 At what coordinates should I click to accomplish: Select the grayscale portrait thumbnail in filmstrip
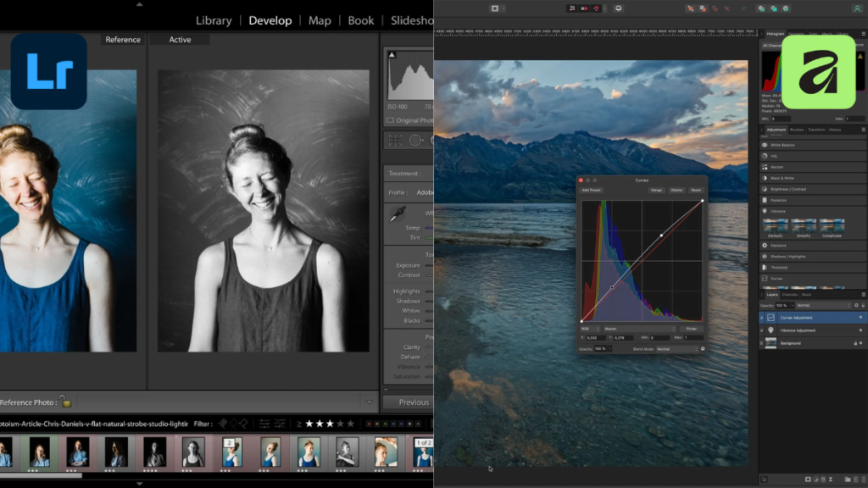pyautogui.click(x=193, y=452)
